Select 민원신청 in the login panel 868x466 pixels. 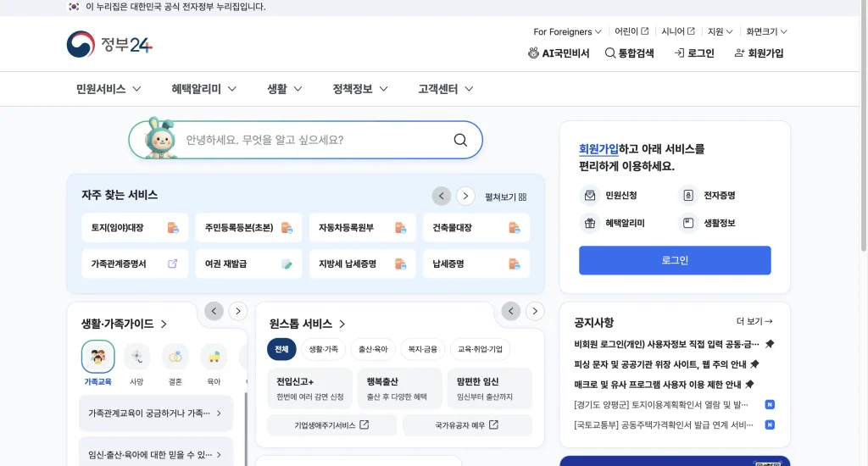click(x=609, y=196)
